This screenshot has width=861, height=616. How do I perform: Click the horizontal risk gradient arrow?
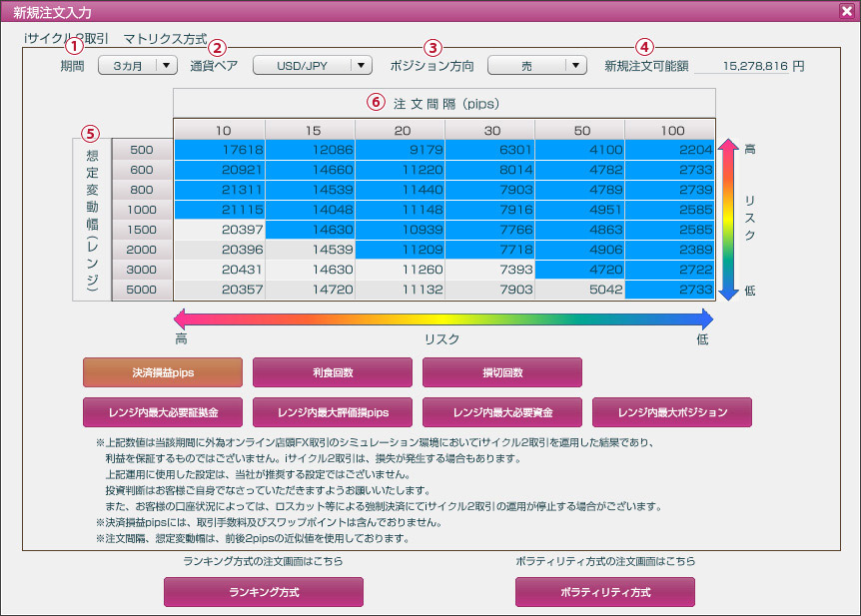[x=444, y=318]
